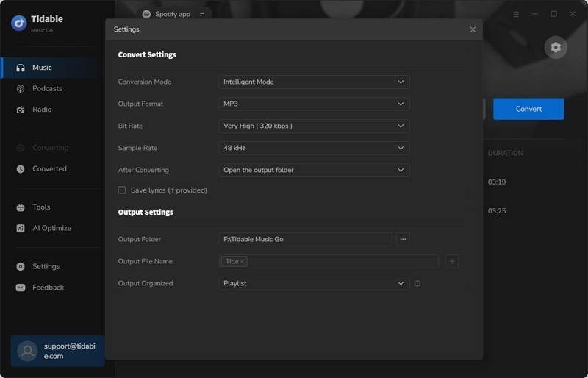This screenshot has height=378, width=588.
Task: Open the Music section in sidebar
Action: pos(52,68)
